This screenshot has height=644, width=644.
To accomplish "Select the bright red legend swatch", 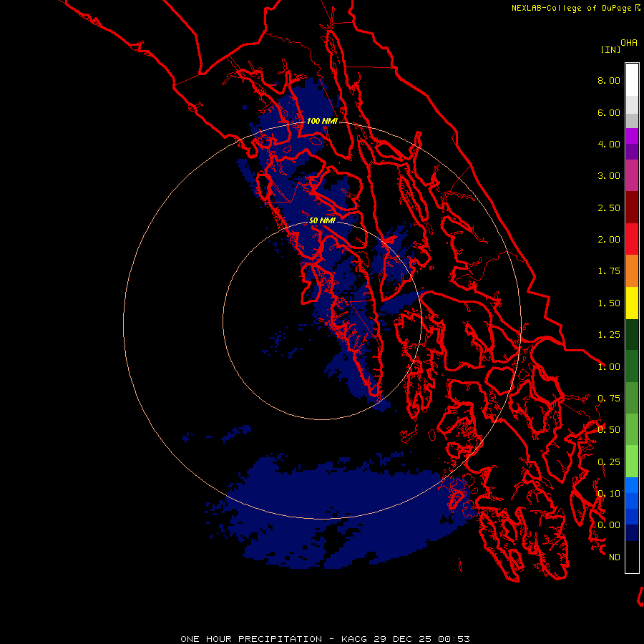I will pos(632,239).
